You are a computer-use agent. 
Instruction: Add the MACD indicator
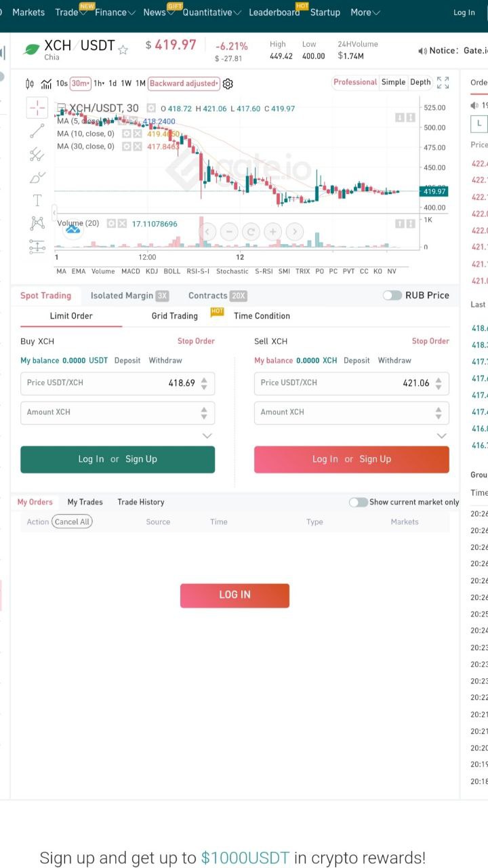point(130,271)
